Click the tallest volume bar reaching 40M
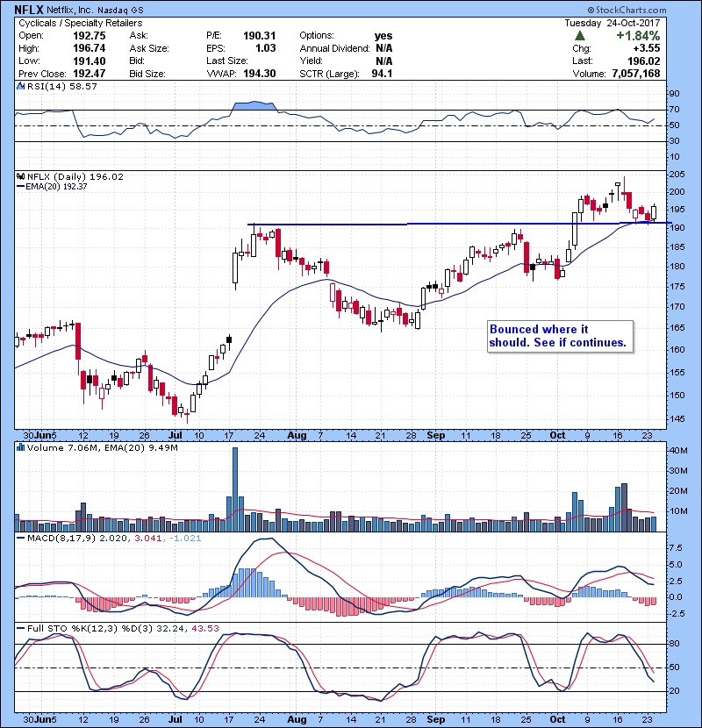The height and width of the screenshot is (728, 702). point(235,489)
